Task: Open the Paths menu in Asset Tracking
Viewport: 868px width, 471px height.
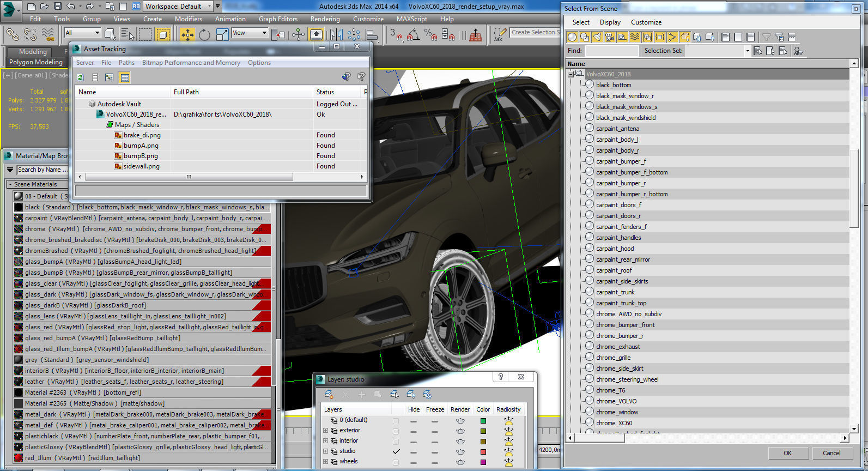Action: click(x=126, y=63)
